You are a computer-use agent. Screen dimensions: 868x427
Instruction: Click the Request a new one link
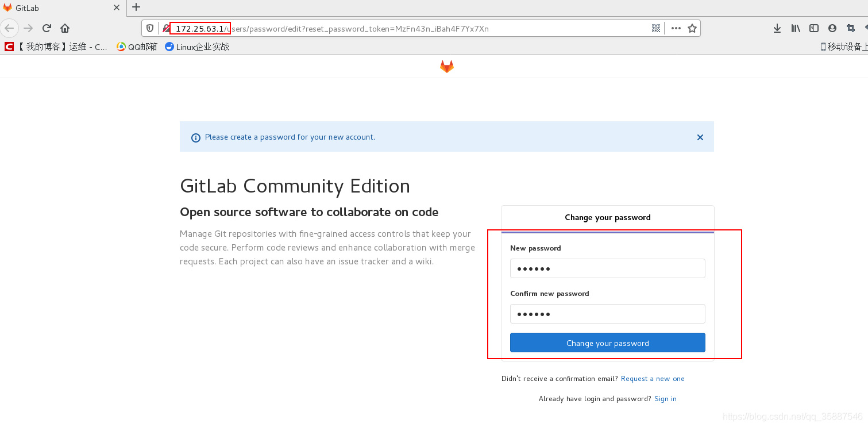point(653,379)
